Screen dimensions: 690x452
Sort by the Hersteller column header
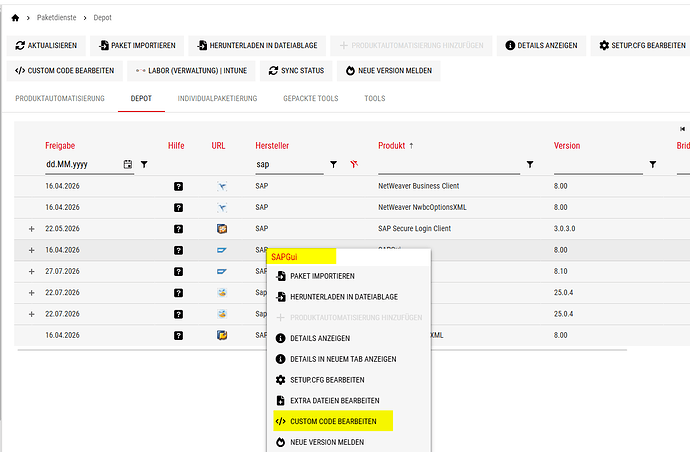(x=272, y=146)
